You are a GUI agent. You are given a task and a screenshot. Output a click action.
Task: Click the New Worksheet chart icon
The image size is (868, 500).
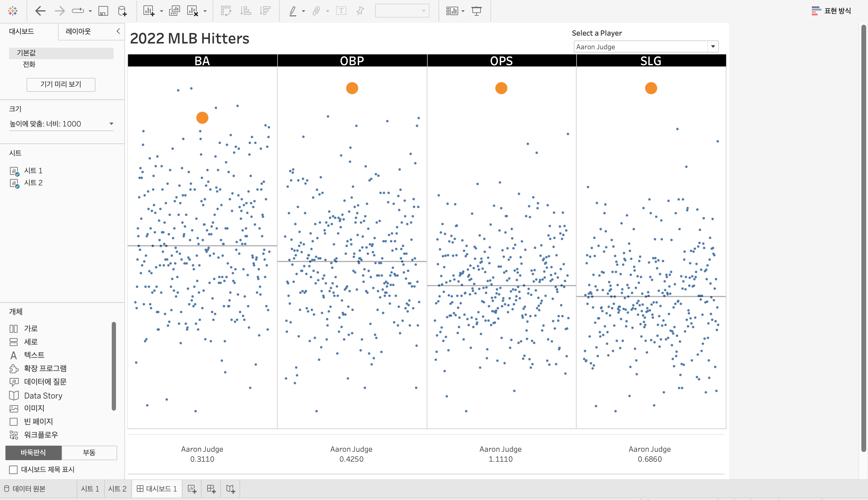(149, 11)
